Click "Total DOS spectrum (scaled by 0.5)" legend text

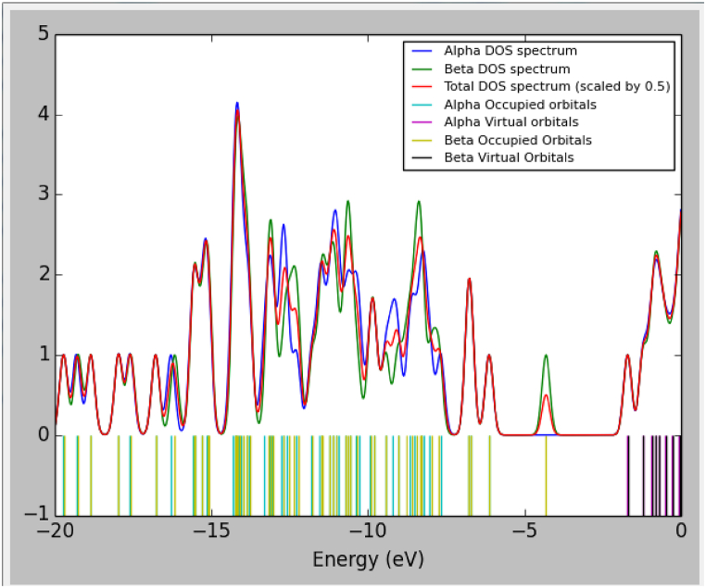tap(557, 86)
